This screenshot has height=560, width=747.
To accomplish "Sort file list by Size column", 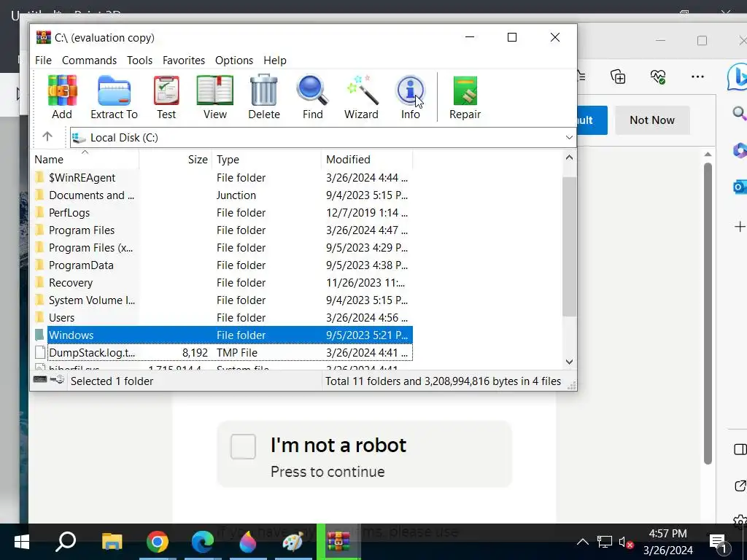I will [176, 160].
